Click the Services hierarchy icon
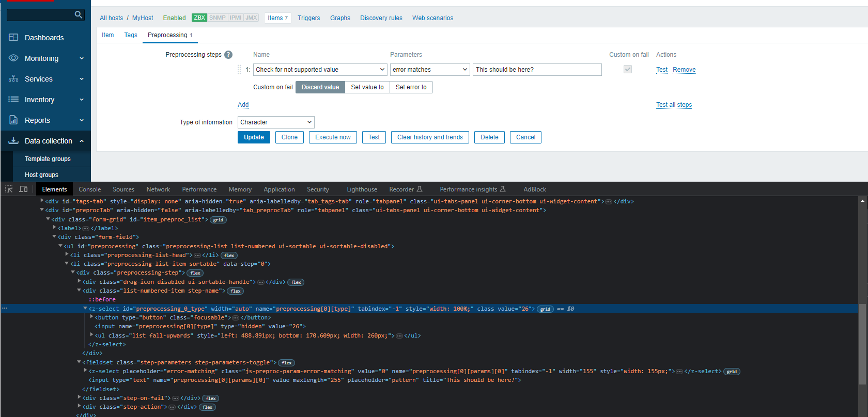This screenshot has width=868, height=417. (x=13, y=78)
